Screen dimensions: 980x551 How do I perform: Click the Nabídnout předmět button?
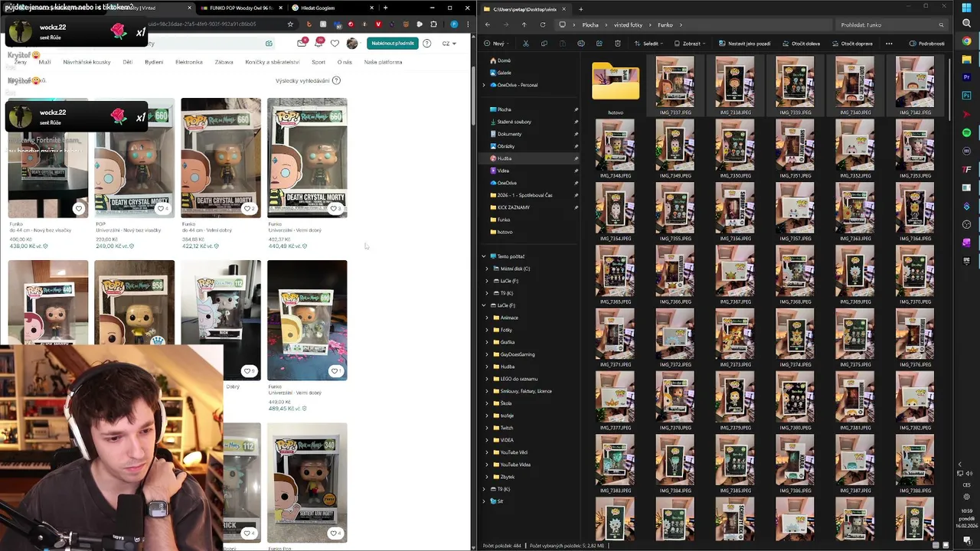pos(392,44)
